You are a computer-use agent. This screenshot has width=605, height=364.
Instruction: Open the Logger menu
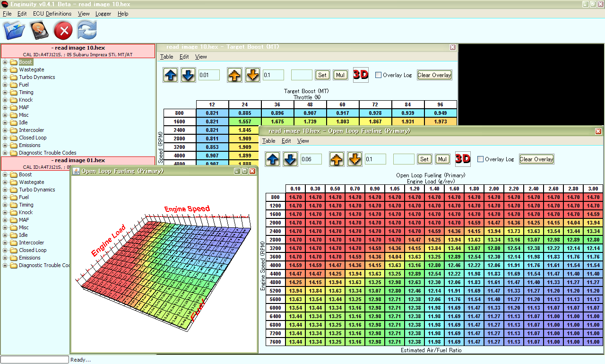coord(103,14)
